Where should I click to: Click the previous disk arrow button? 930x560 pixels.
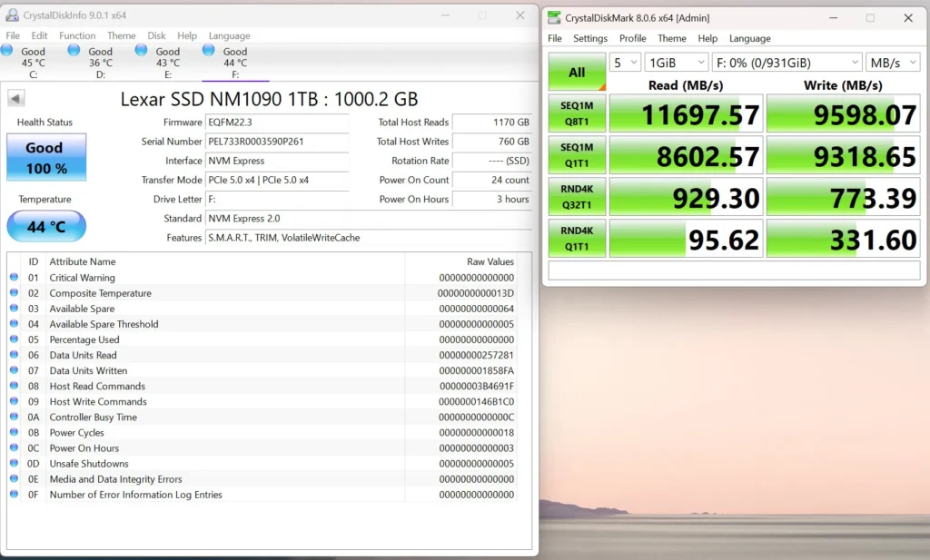tap(16, 98)
